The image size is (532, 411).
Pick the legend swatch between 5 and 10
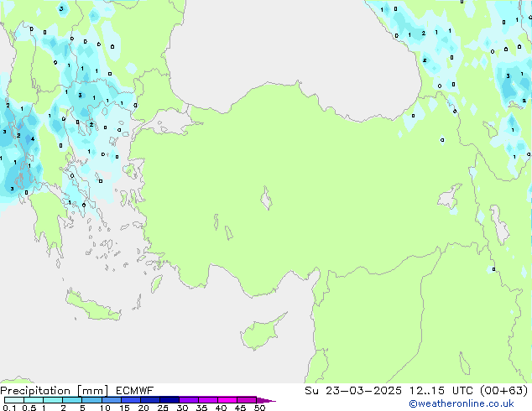click(91, 400)
